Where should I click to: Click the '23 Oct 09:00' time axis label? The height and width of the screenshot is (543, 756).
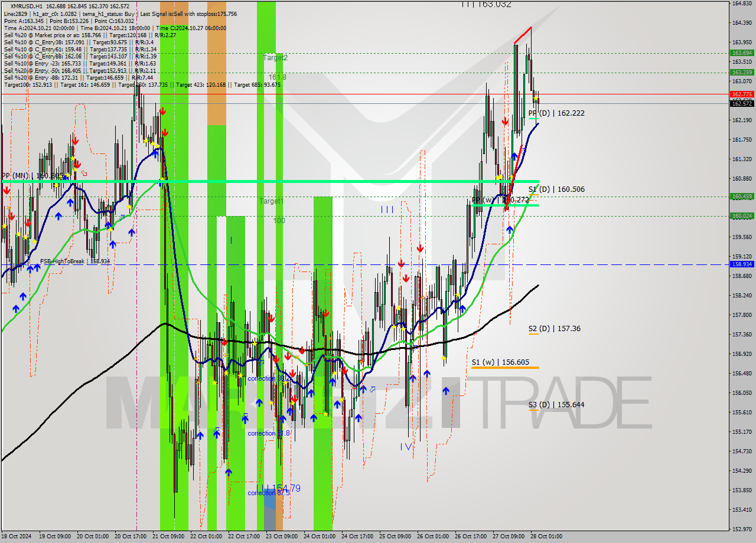click(x=281, y=537)
